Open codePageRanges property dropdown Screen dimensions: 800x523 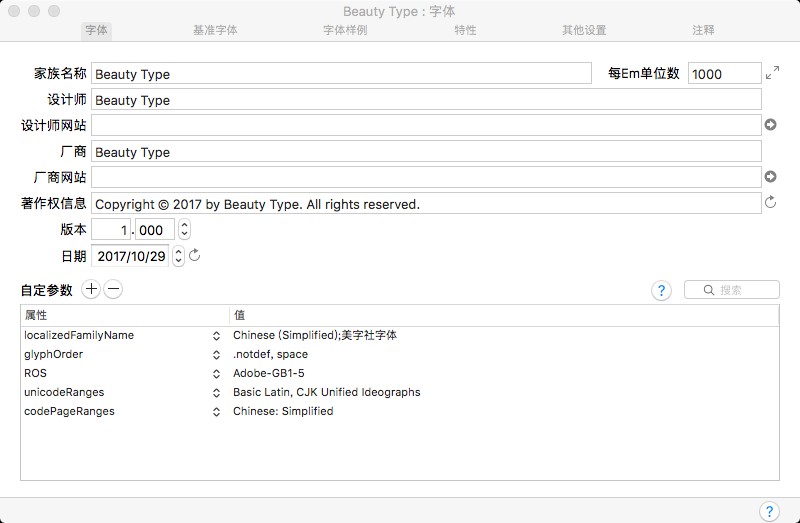[216, 411]
